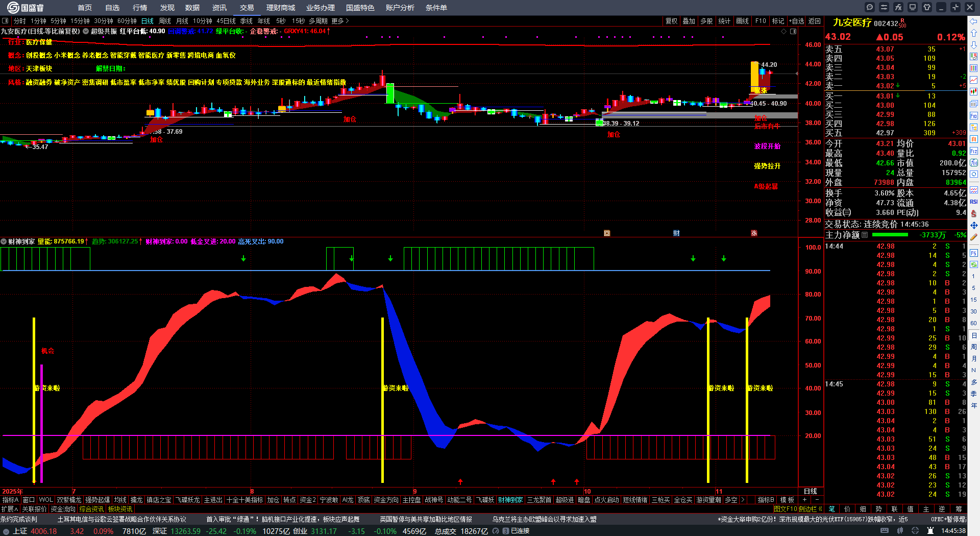Click the red dollar icon in right sidebar
Viewport: 980px width, 536px height.
coord(974,213)
